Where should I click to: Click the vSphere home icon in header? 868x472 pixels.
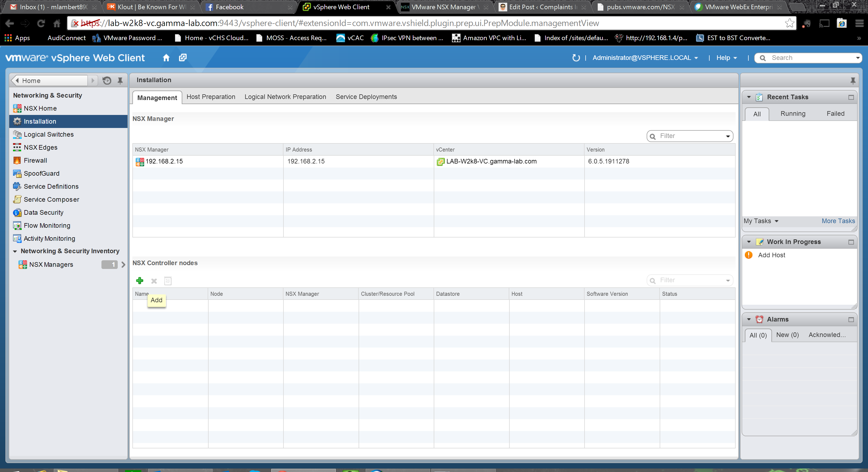[x=166, y=57]
